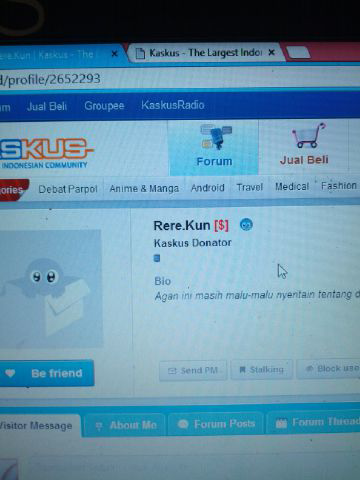Select the Forum Thread tab

coord(313,423)
